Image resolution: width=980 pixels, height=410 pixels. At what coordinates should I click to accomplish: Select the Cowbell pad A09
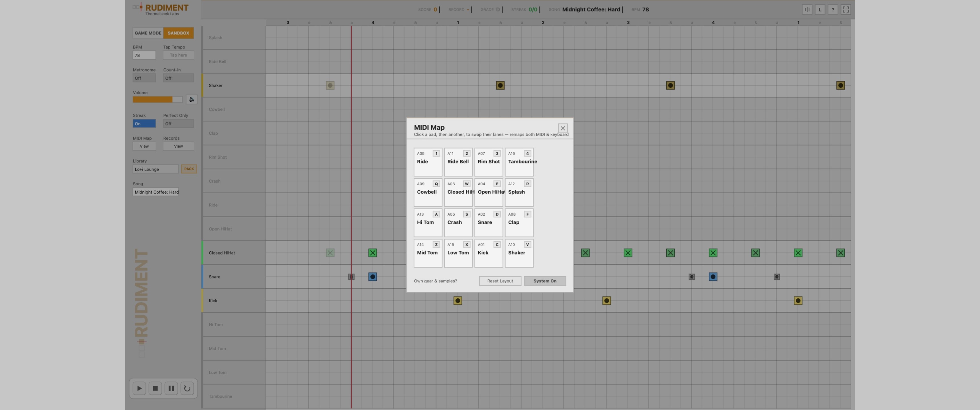(428, 192)
